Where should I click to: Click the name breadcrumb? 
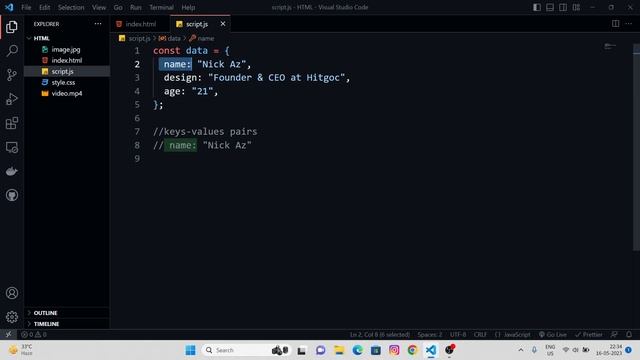(202, 38)
